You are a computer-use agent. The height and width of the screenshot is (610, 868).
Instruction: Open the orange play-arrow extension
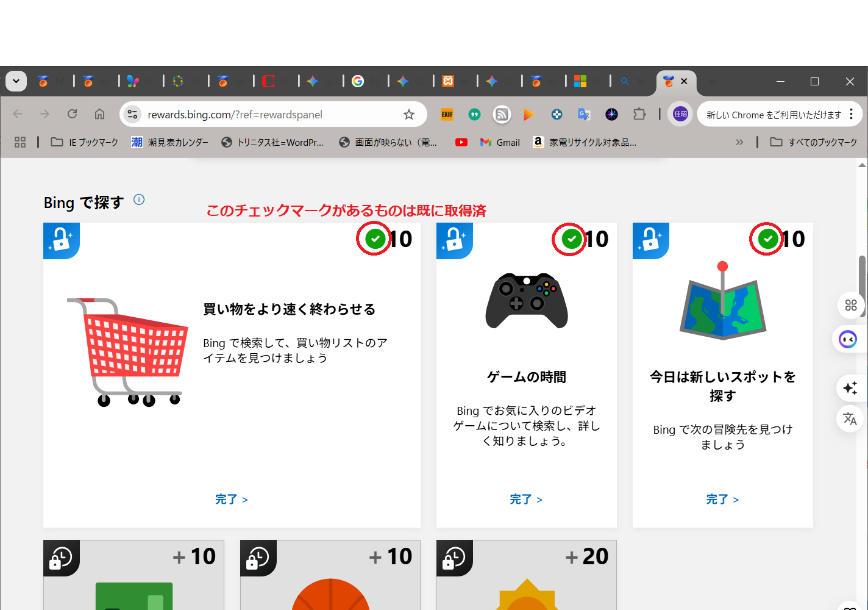(529, 114)
